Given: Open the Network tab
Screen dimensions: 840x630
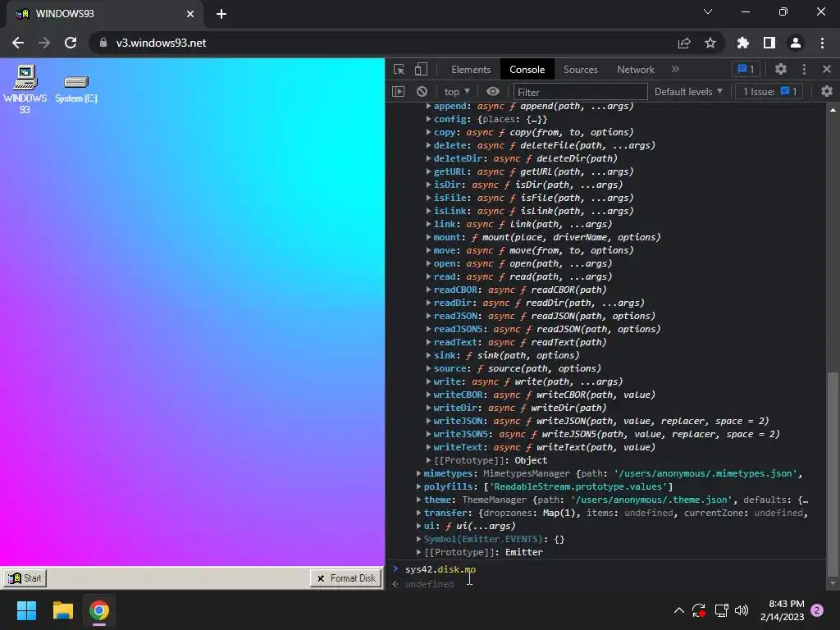Looking at the screenshot, I should tap(636, 70).
